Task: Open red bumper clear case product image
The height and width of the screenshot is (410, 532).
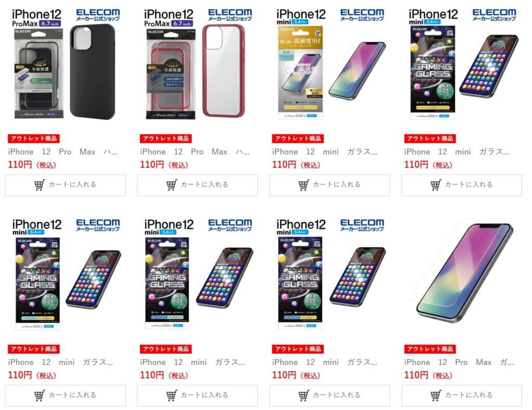Action: [x=197, y=64]
